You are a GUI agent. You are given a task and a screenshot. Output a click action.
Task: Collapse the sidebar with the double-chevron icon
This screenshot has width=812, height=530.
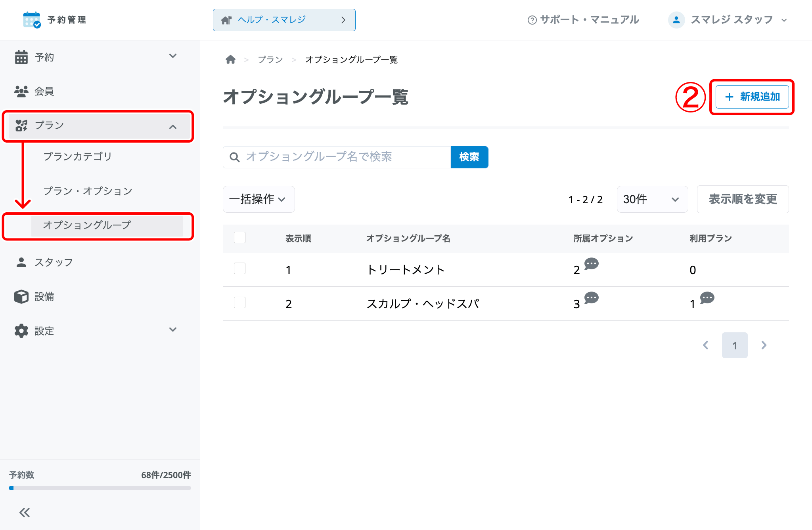(25, 513)
